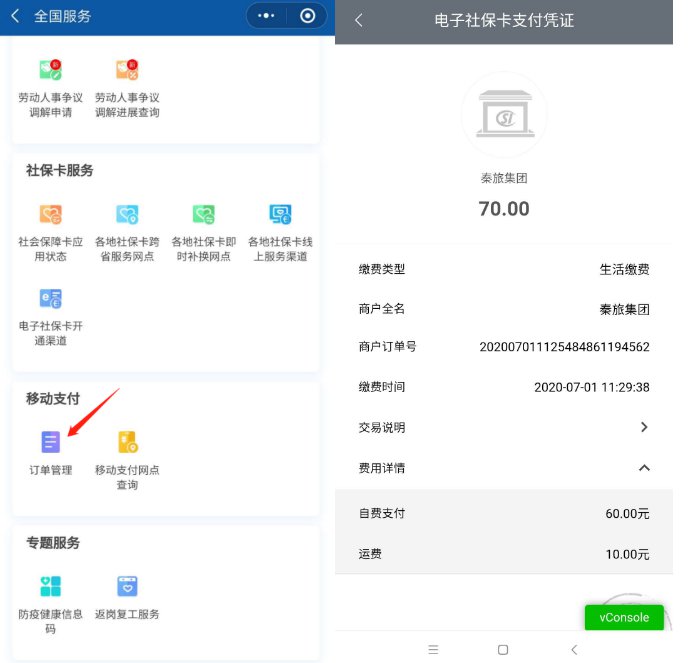Image resolution: width=690 pixels, height=663 pixels.
Task: Open the 社会保障卡应用状态 service icon
Action: point(51,215)
